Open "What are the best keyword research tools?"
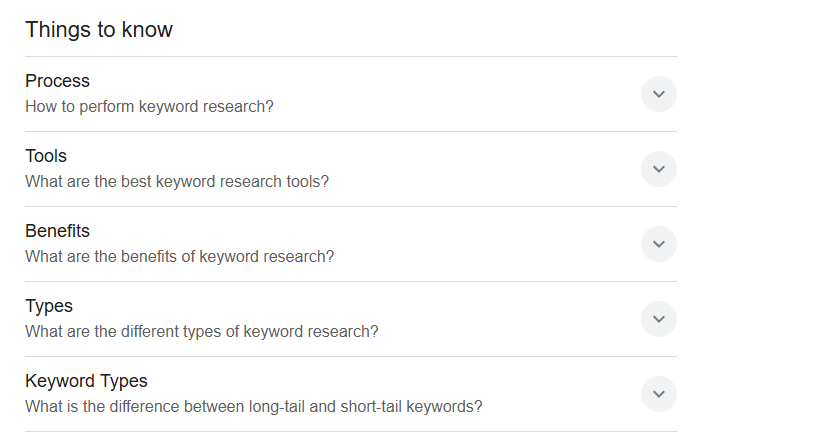The height and width of the screenshot is (441, 836). pos(177,182)
